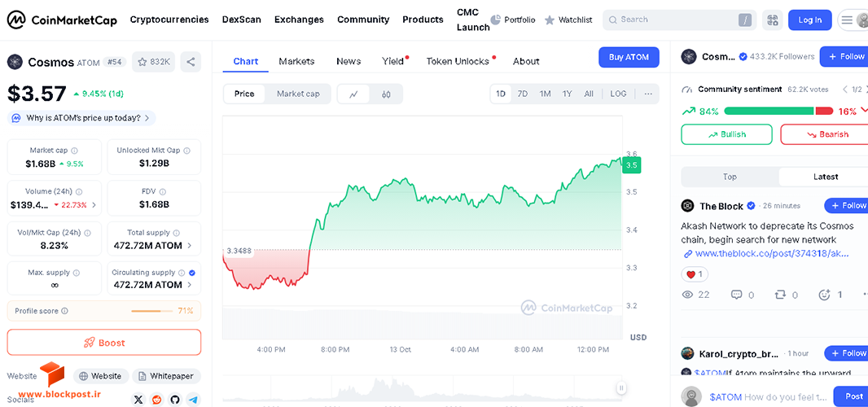
Task: Click FDV info icon
Action: point(162,191)
